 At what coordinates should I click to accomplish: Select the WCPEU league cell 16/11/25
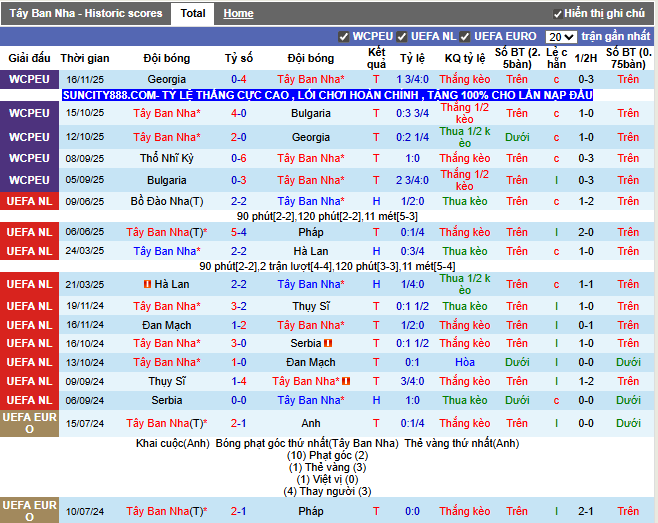(29, 79)
